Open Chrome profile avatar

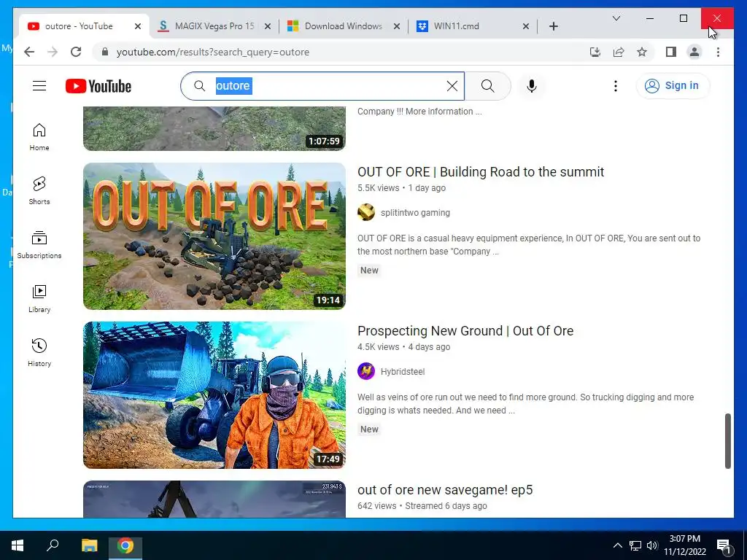pyautogui.click(x=694, y=52)
